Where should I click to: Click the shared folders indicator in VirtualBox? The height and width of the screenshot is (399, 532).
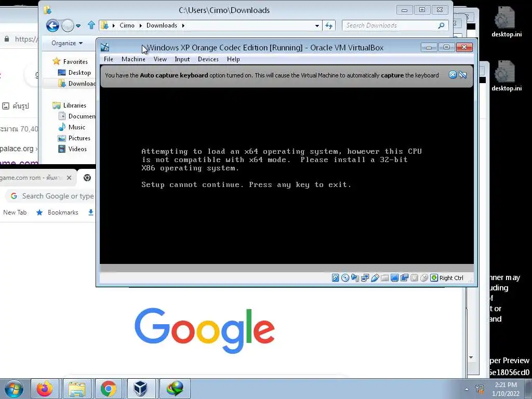385,278
